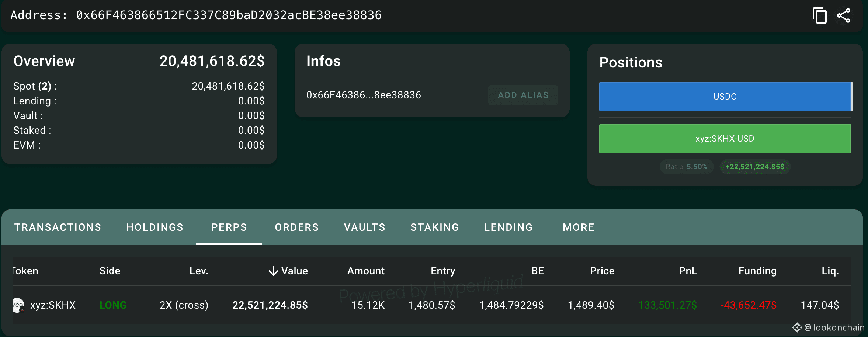Click the 1,489.40$ price cell
The image size is (868, 337).
coord(591,305)
